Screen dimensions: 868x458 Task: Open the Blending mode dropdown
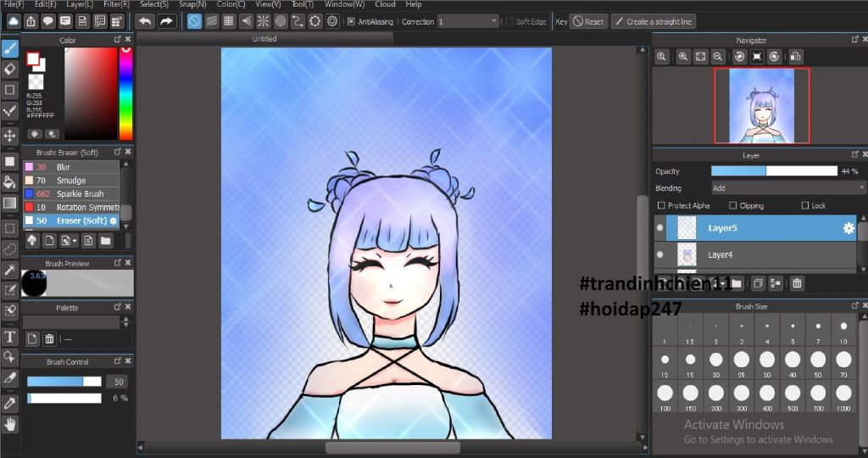788,188
